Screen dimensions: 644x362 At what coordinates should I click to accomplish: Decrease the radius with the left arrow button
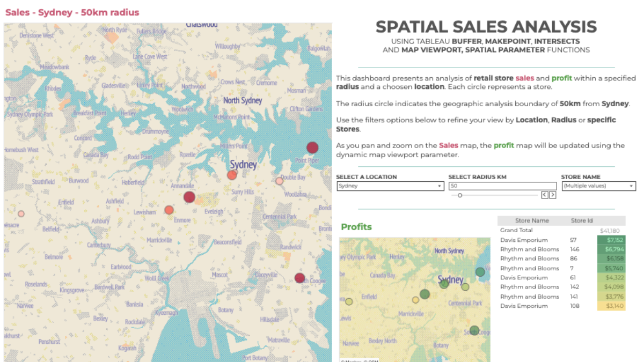pos(545,195)
